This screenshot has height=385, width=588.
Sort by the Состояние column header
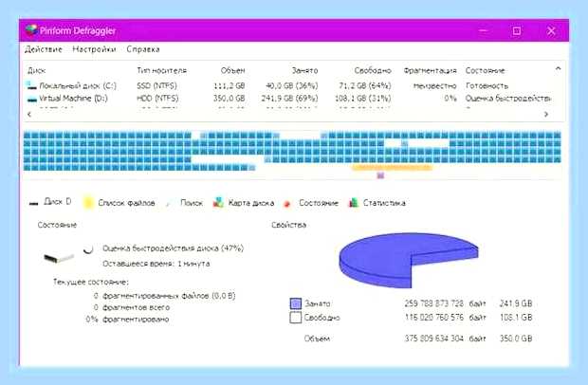(x=485, y=70)
